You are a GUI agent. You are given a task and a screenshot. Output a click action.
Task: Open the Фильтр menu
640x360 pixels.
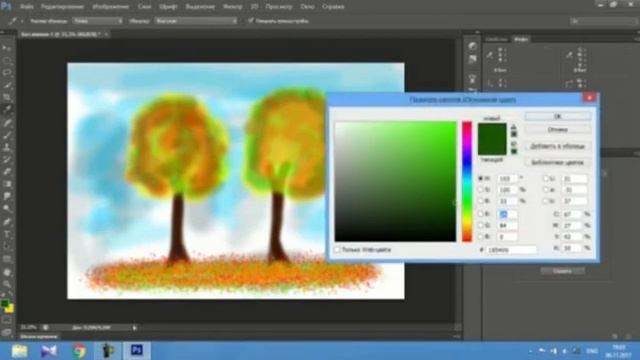[233, 7]
